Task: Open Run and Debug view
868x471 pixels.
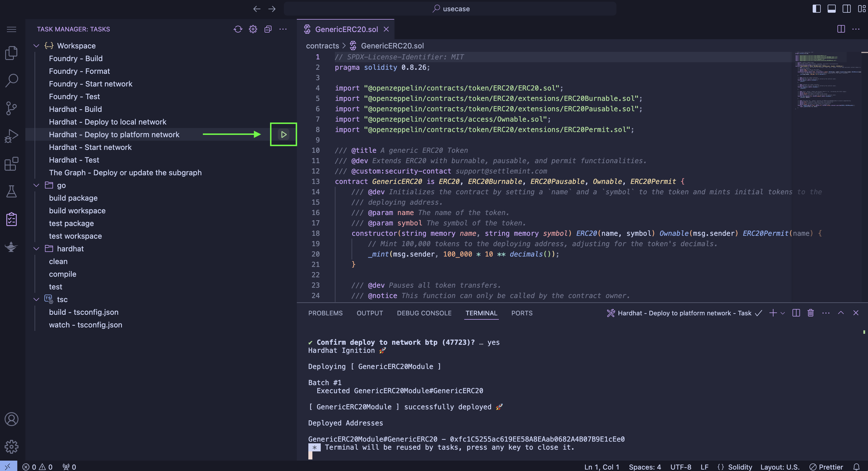Action: (12, 136)
